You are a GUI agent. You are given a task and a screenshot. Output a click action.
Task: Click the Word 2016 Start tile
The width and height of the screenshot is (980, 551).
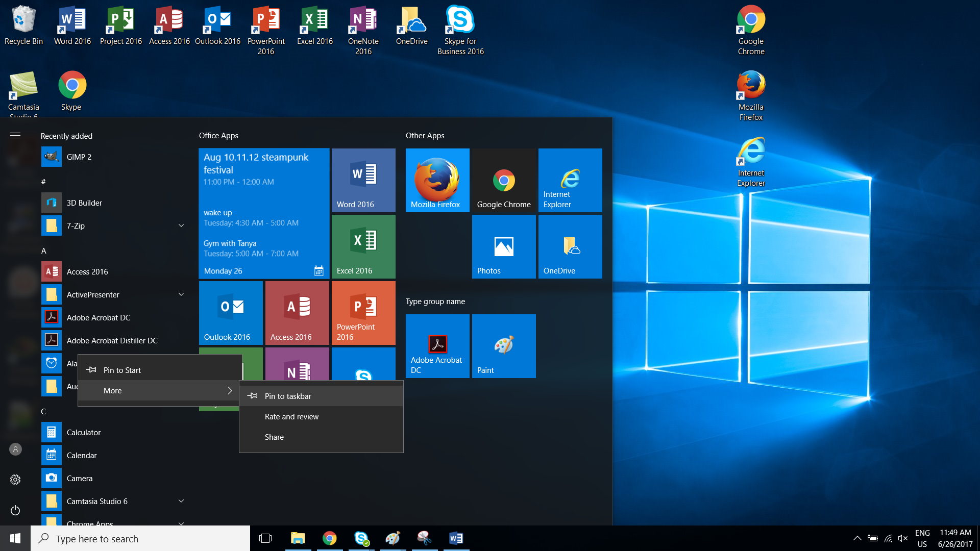pos(363,180)
